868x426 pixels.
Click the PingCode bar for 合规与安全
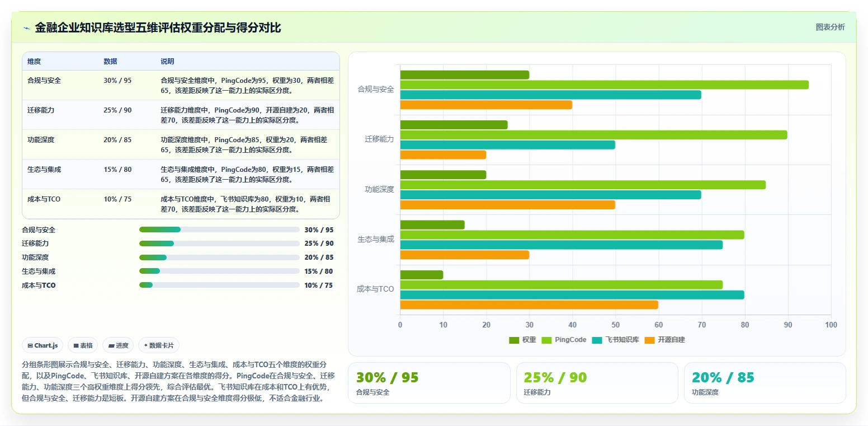604,85
